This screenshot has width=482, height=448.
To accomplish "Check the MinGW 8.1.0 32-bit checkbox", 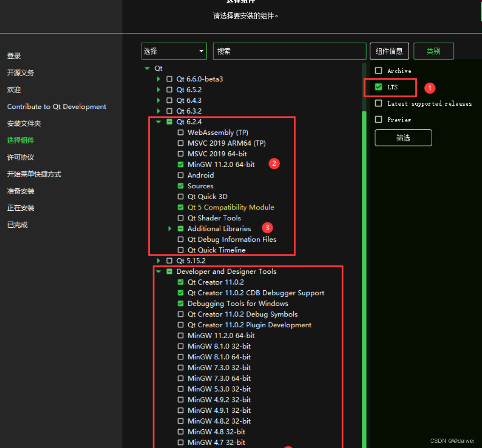I will [181, 346].
